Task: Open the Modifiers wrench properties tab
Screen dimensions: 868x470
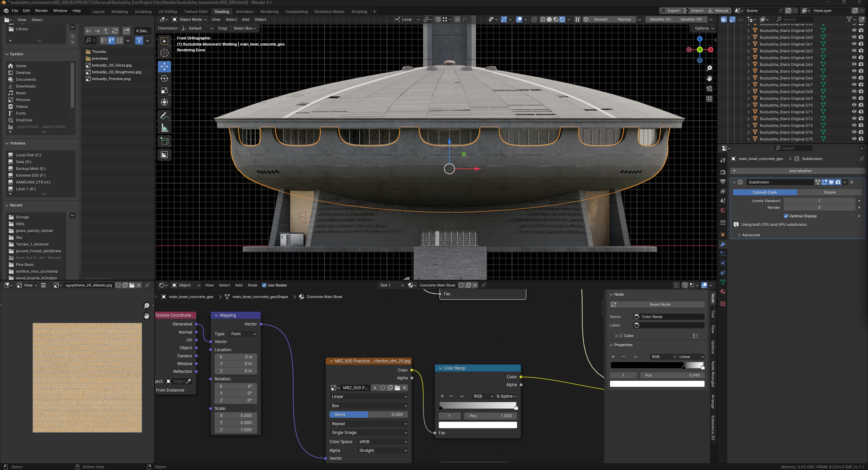Action: click(x=723, y=244)
